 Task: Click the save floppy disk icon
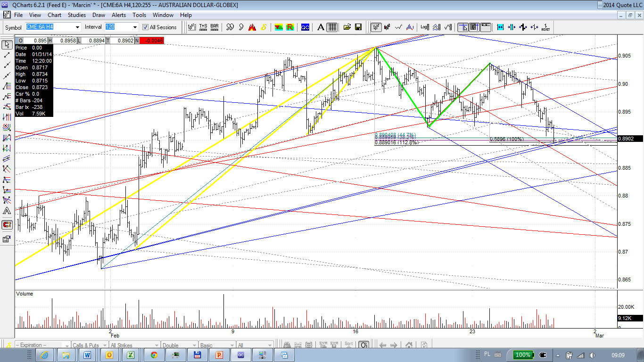358,27
